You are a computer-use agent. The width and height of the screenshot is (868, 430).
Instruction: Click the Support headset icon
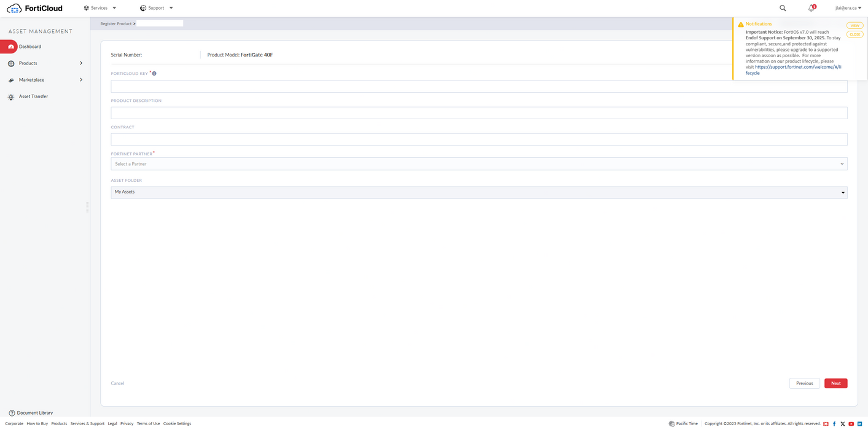click(143, 8)
